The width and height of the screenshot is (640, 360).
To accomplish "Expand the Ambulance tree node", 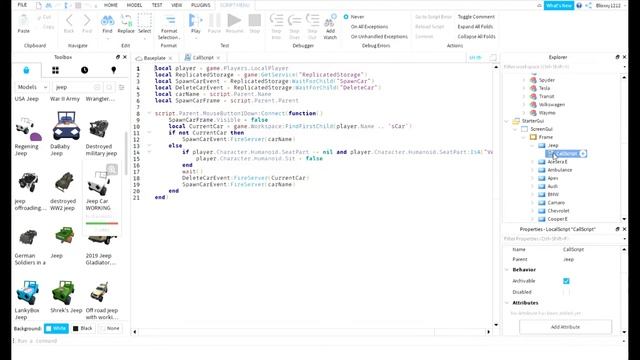I will pos(532,170).
